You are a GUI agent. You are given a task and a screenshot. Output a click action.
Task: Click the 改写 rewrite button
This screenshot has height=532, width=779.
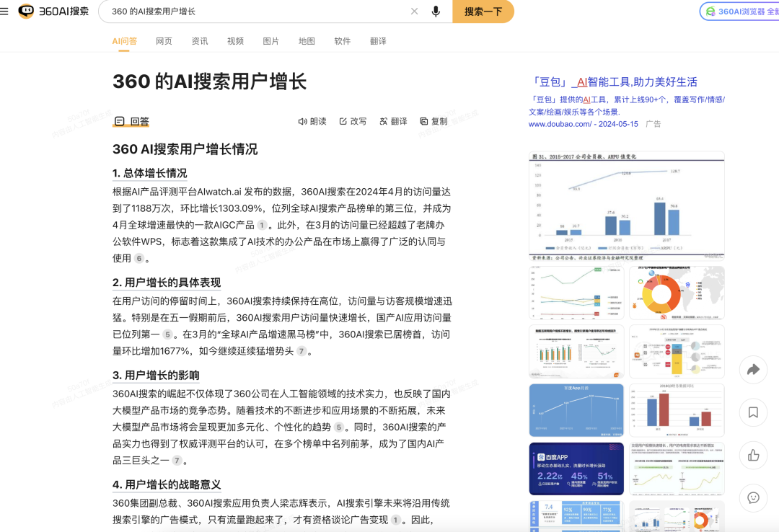pyautogui.click(x=353, y=121)
